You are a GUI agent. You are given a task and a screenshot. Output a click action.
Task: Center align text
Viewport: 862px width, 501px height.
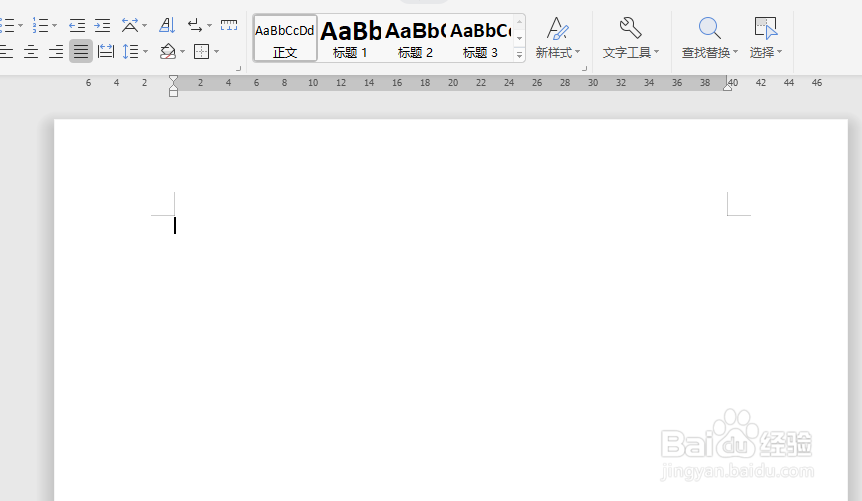[31, 52]
